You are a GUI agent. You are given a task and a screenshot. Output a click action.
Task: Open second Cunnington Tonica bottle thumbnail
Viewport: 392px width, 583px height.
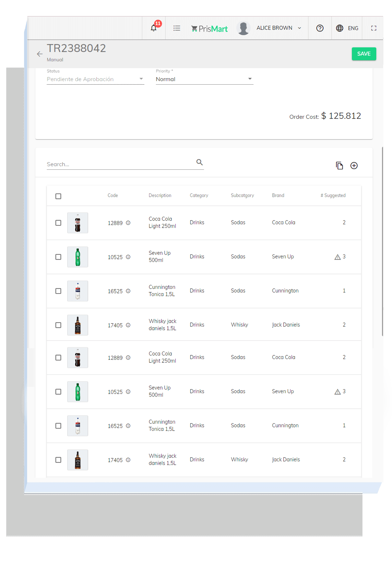click(78, 426)
